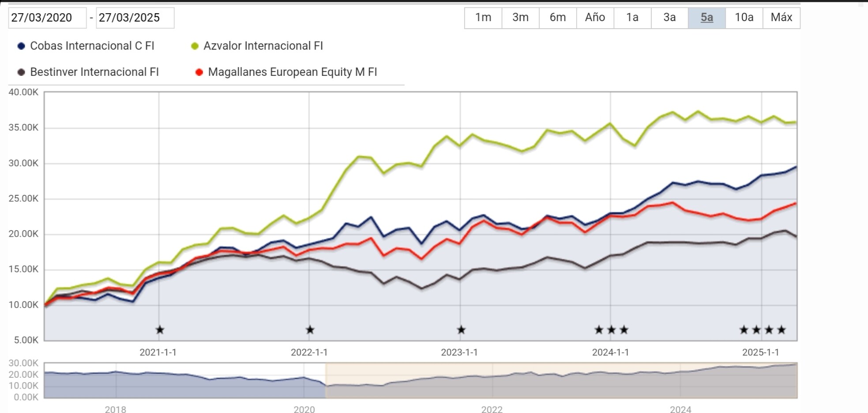Click the 2023-1-1 axis label
Viewport: 868px width, 413px height.
click(x=459, y=352)
